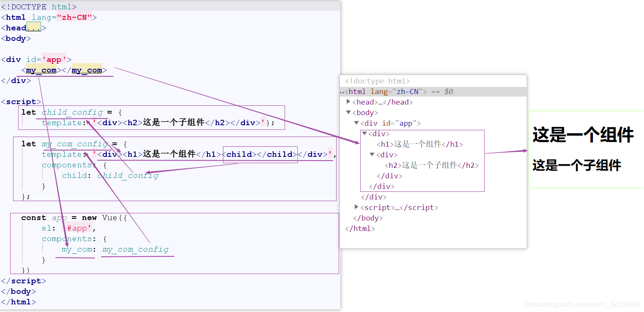
Task: Click the opening script tag in the editor
Action: [x=21, y=102]
